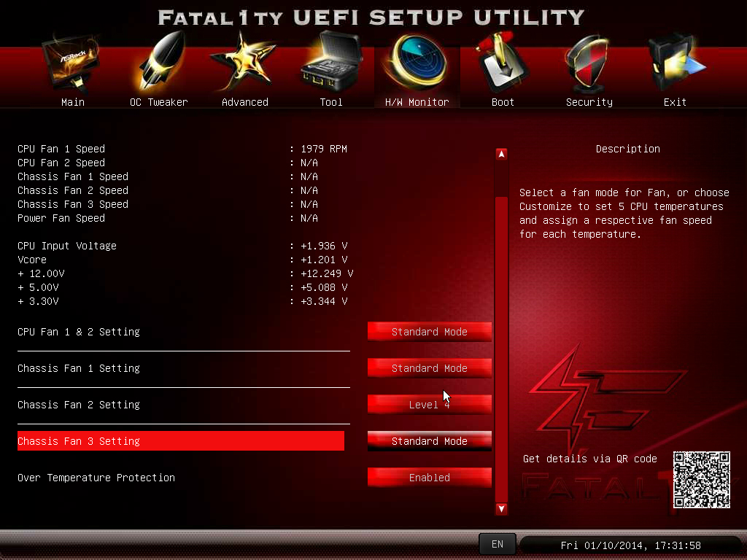This screenshot has height=560, width=747.
Task: Click the EN language button
Action: click(498, 544)
